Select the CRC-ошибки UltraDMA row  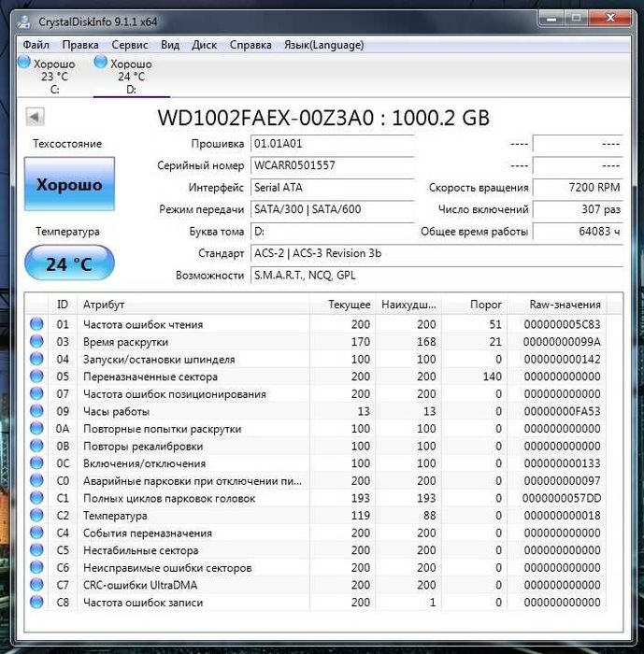(316, 585)
